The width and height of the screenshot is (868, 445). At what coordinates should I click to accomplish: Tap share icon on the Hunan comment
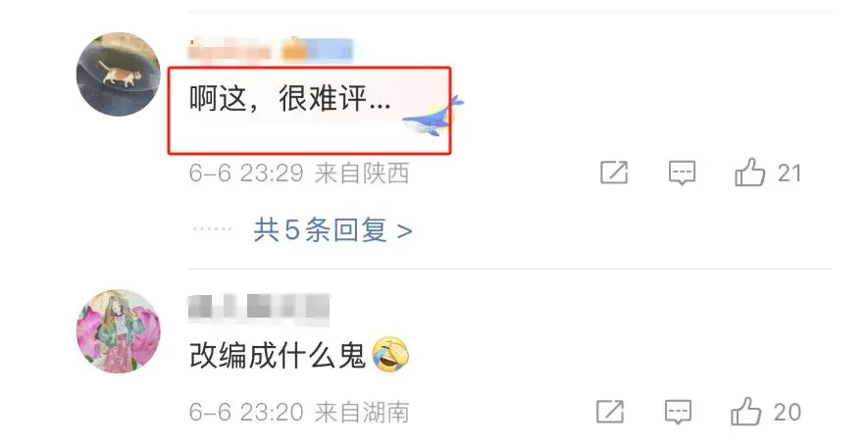tap(610, 412)
